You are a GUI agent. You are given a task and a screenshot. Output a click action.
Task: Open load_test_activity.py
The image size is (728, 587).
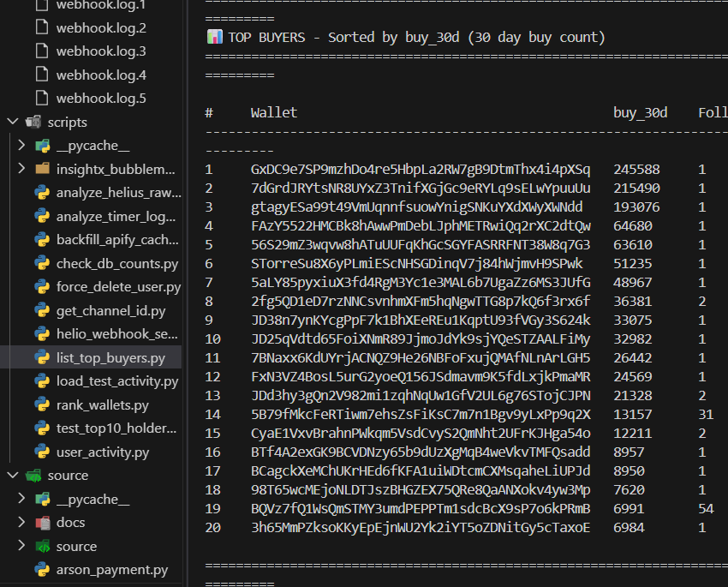[117, 381]
